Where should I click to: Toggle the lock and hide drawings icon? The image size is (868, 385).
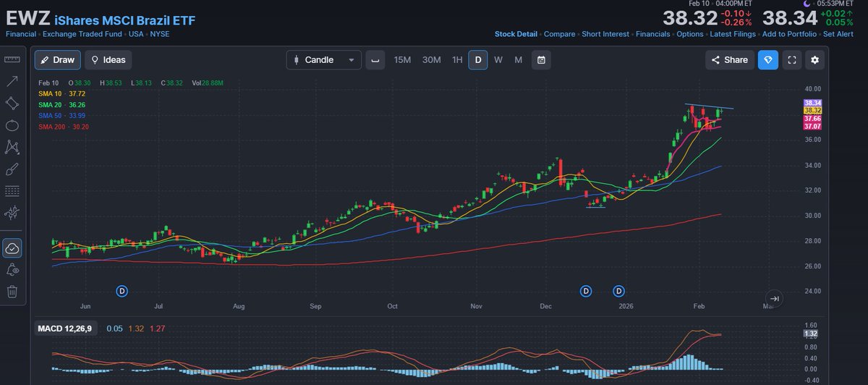tap(12, 270)
